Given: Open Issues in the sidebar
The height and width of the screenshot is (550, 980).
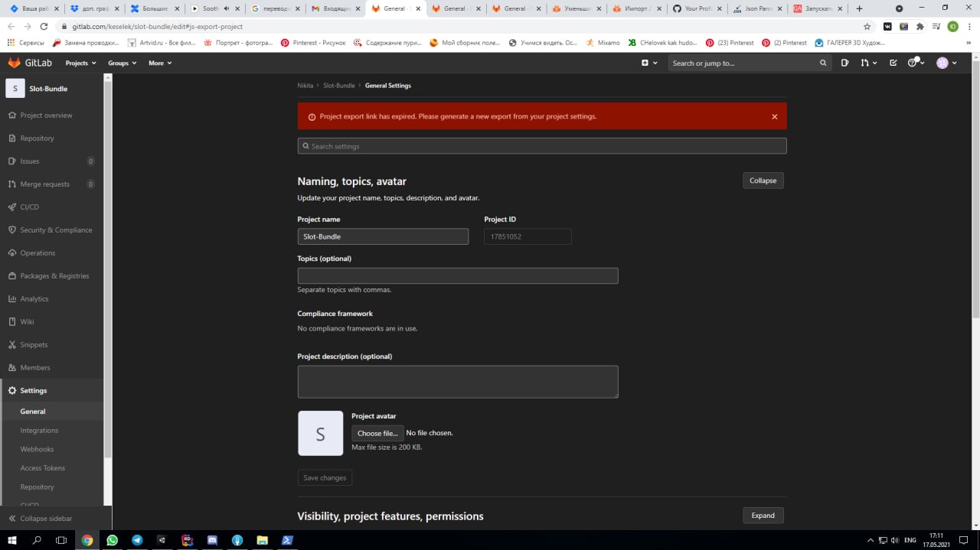Looking at the screenshot, I should coord(51,161).
